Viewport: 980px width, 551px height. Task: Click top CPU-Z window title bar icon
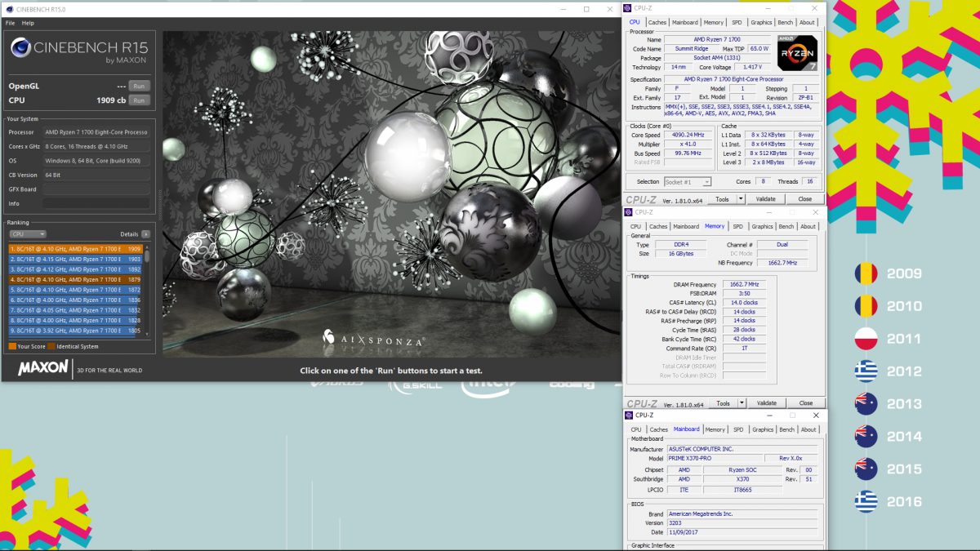coord(627,8)
